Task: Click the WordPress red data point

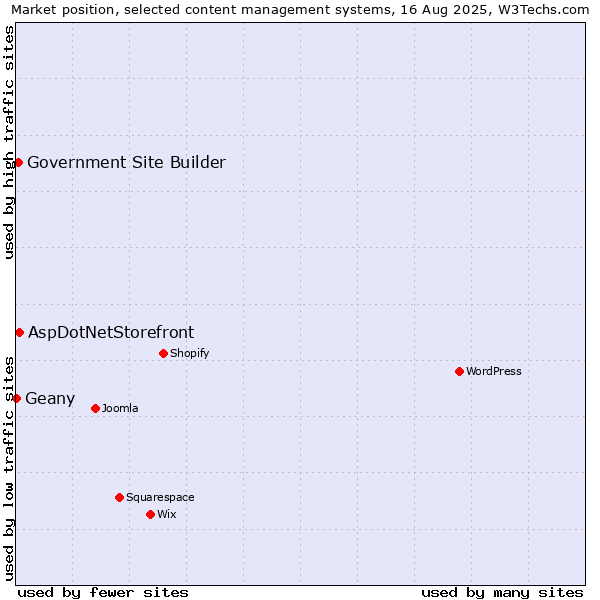Action: tap(460, 372)
